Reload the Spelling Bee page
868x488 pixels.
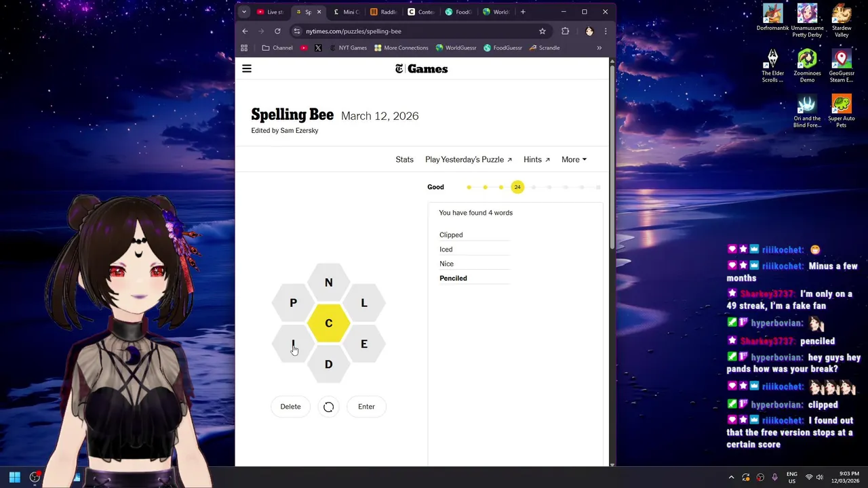(277, 31)
